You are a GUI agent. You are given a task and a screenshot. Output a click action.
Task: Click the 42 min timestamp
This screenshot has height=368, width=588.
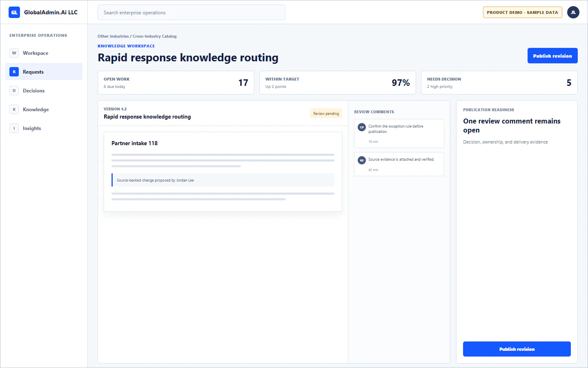pos(373,170)
